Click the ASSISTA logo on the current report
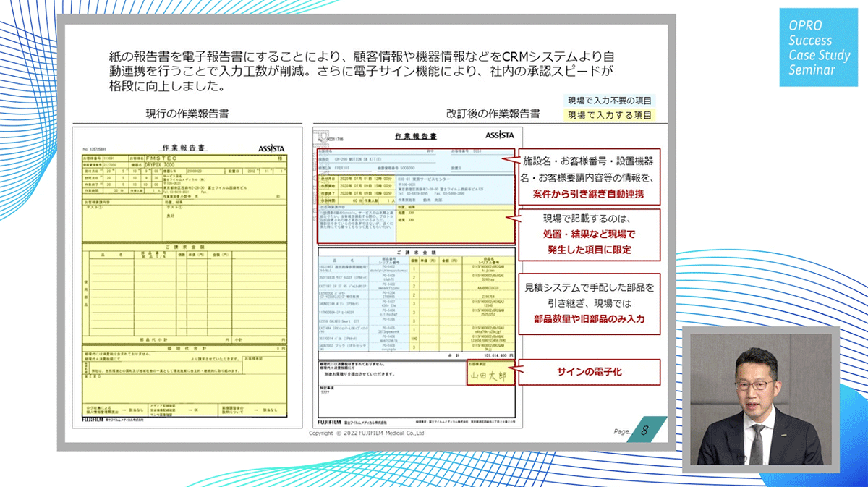Image resolution: width=868 pixels, height=487 pixels. pyautogui.click(x=271, y=148)
